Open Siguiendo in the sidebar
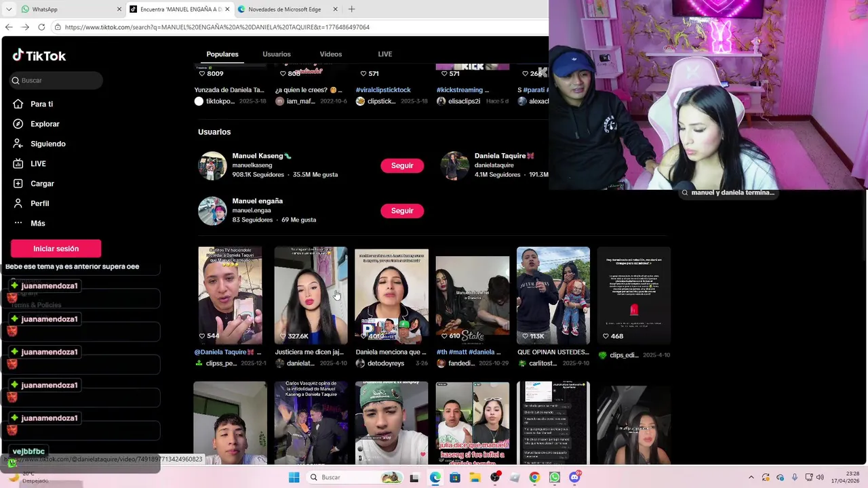868x488 pixels. coord(47,144)
